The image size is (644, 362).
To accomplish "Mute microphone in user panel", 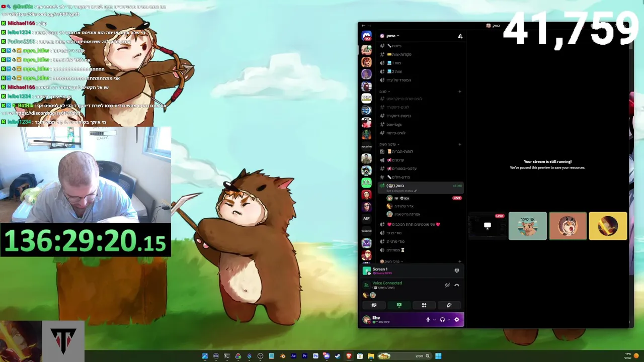I will (x=428, y=319).
